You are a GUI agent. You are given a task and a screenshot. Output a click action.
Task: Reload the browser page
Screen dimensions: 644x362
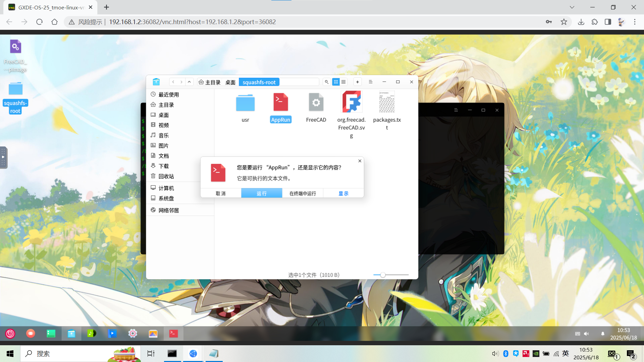tap(39, 22)
